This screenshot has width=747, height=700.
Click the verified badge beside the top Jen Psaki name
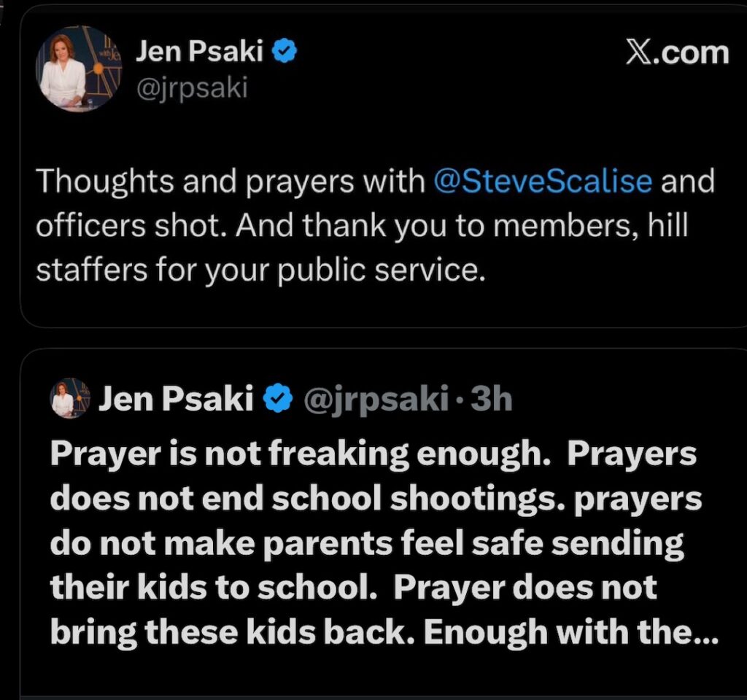pyautogui.click(x=284, y=52)
